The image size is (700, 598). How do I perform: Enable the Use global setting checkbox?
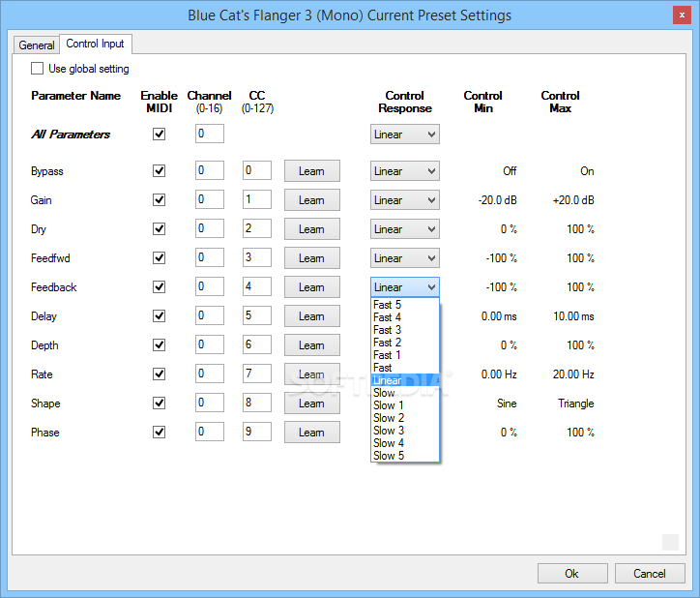point(37,69)
